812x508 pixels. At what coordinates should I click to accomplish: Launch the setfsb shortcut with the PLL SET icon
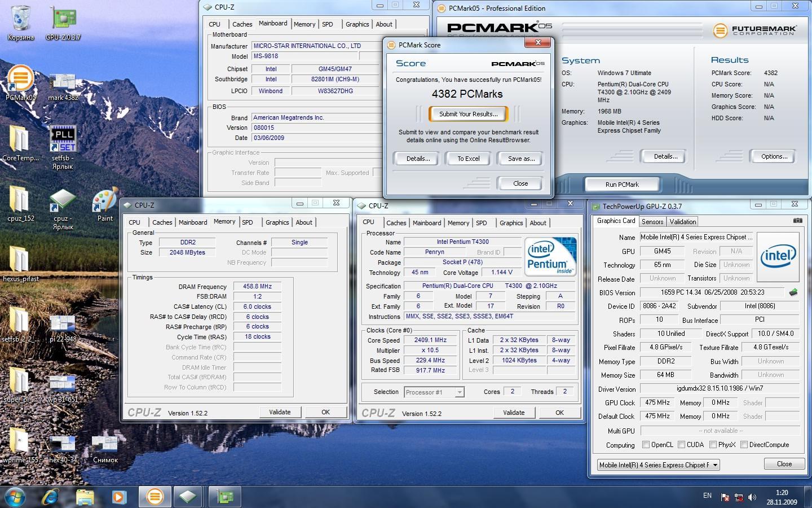point(63,147)
